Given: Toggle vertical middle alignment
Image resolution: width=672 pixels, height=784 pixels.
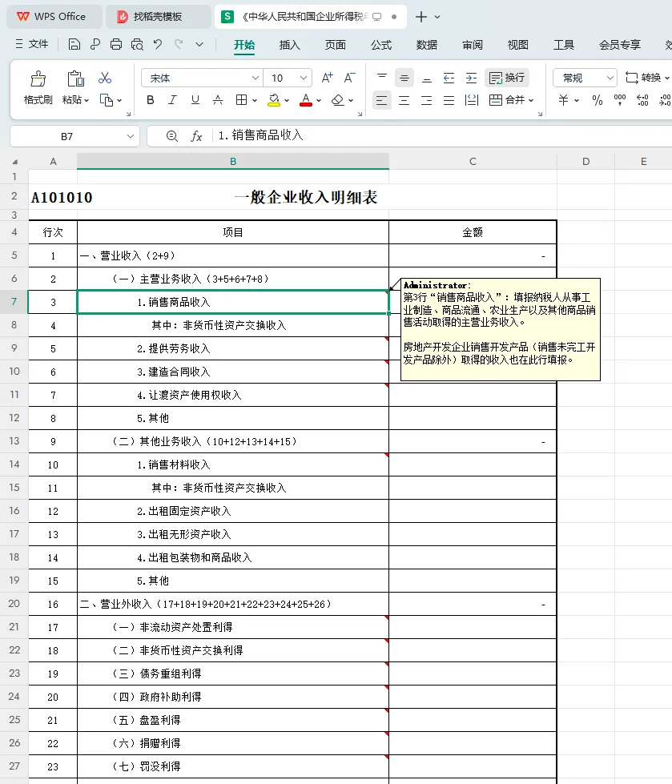Looking at the screenshot, I should click(404, 78).
